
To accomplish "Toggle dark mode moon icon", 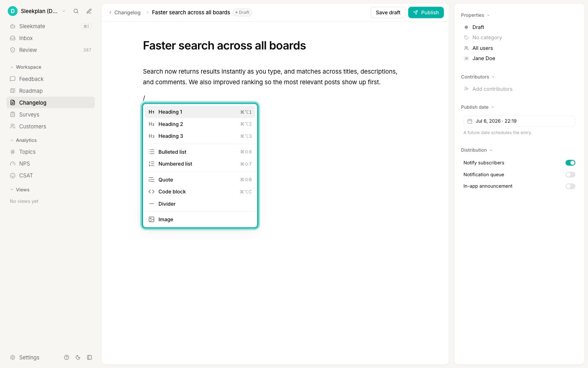I will [x=78, y=357].
